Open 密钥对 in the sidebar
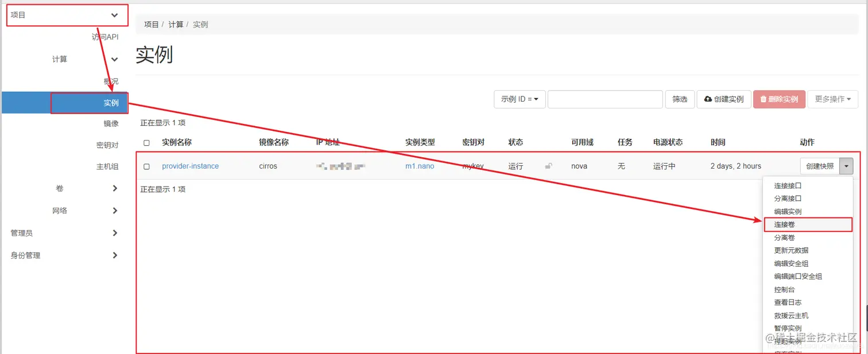 pyautogui.click(x=107, y=145)
